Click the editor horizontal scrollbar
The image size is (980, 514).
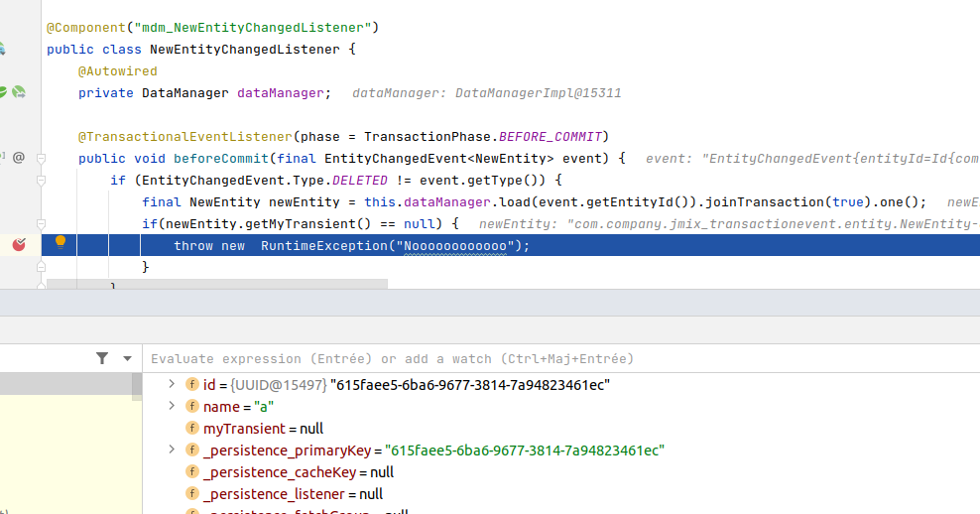217,284
